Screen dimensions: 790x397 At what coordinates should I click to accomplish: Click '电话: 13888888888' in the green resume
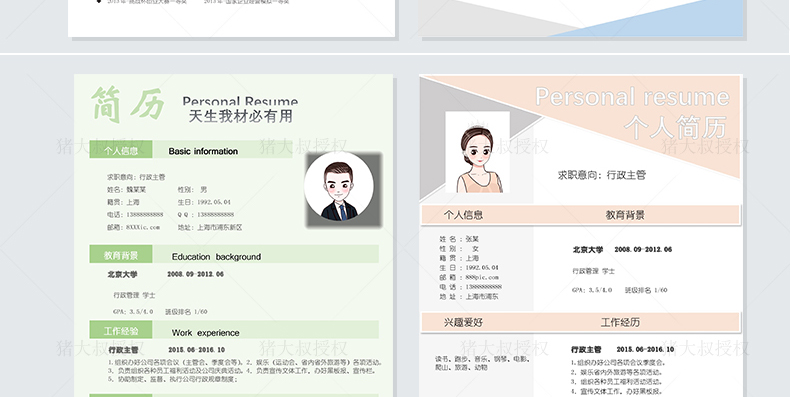[x=135, y=215]
